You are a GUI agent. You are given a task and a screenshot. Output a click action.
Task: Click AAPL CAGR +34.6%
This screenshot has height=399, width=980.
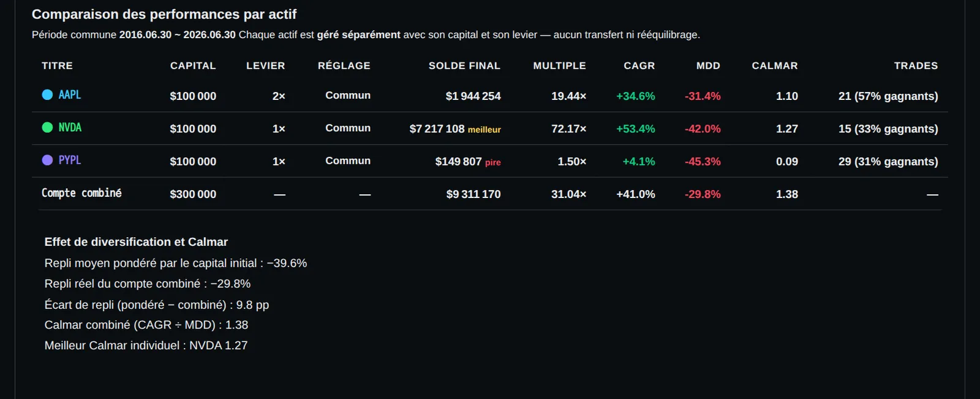coord(636,96)
